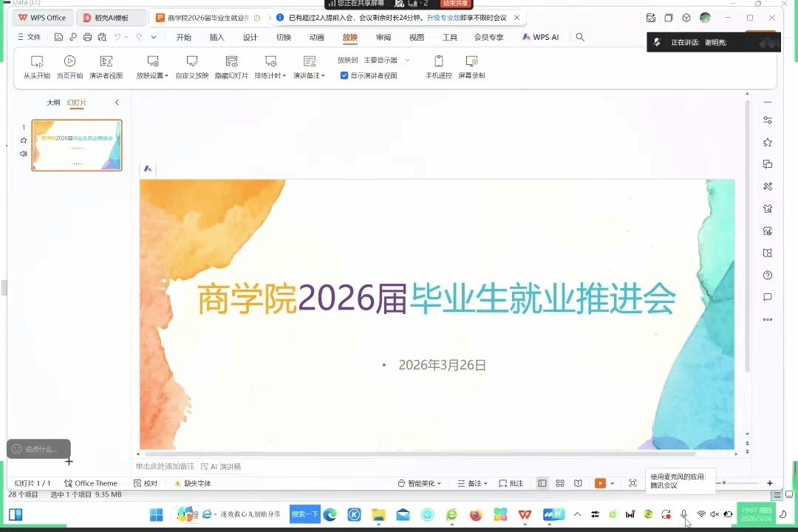Start 屏幕录制 screen recording
The height and width of the screenshot is (532, 798).
[471, 61]
